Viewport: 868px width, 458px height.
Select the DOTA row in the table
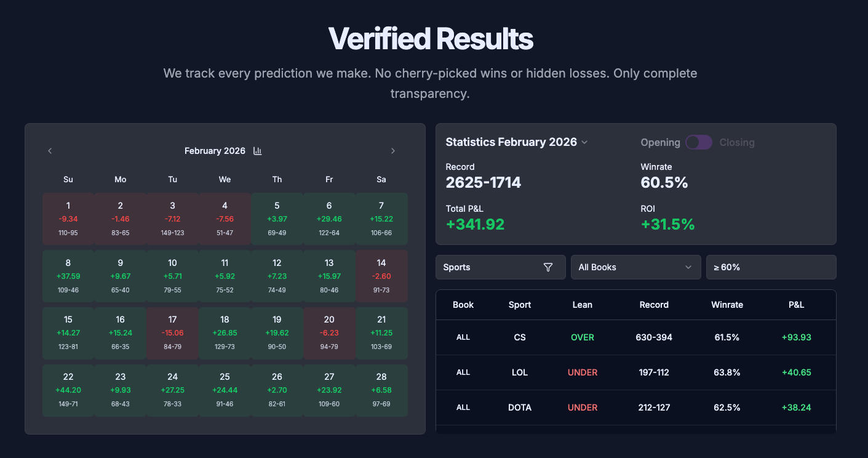pos(636,408)
